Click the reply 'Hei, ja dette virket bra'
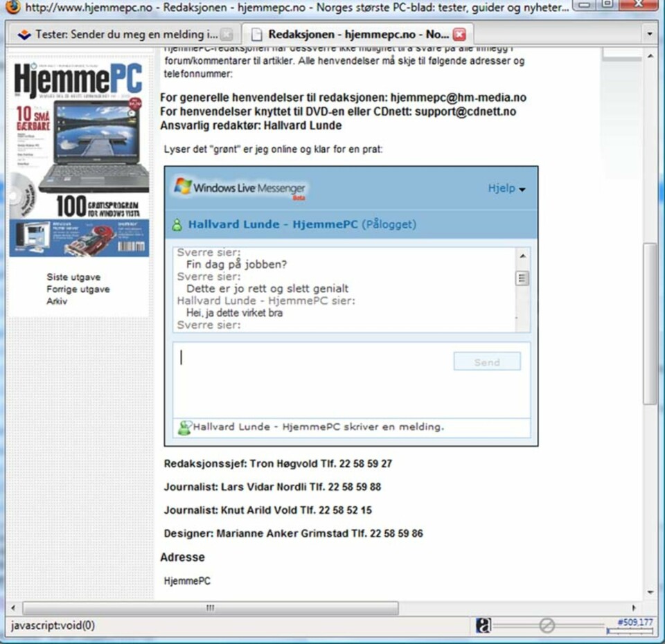 tap(235, 313)
